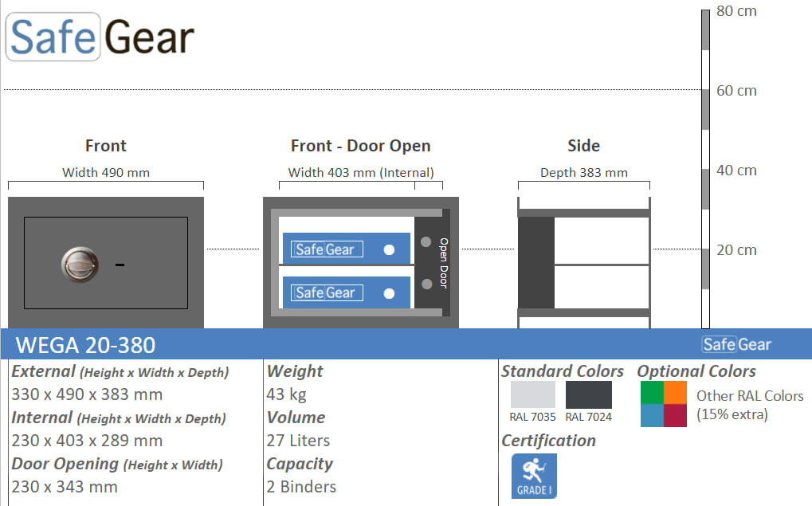Viewport: 812px width, 506px height.
Task: Click the upper SafeGear binder in open safe
Action: (347, 249)
